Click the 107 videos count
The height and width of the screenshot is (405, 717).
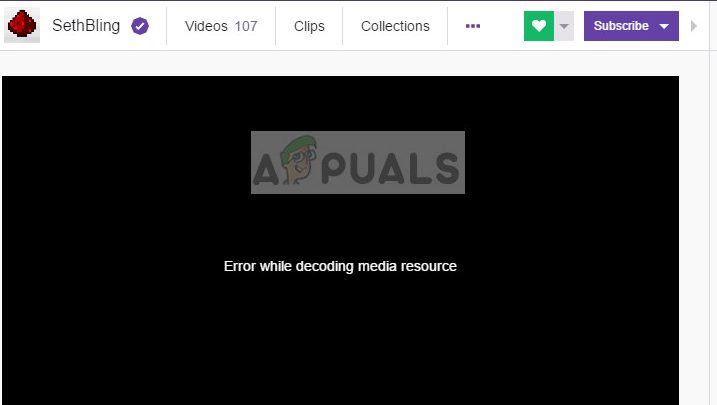[x=246, y=26]
